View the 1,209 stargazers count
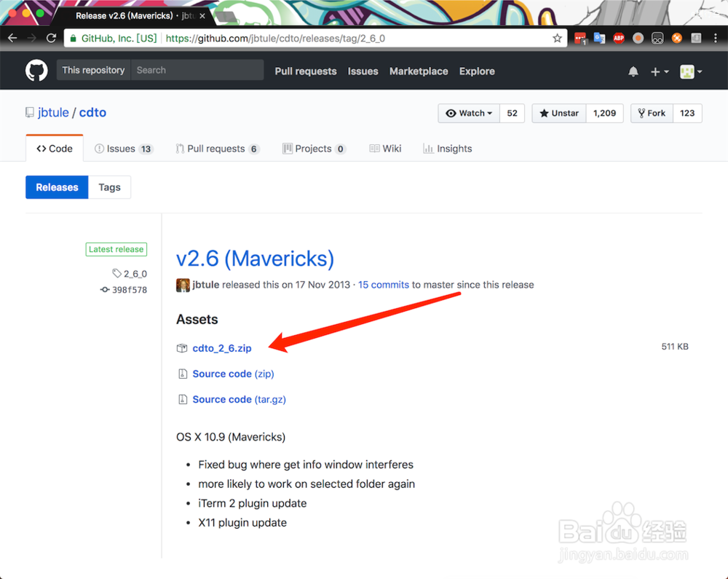Viewport: 728px width, 579px height. coord(604,114)
